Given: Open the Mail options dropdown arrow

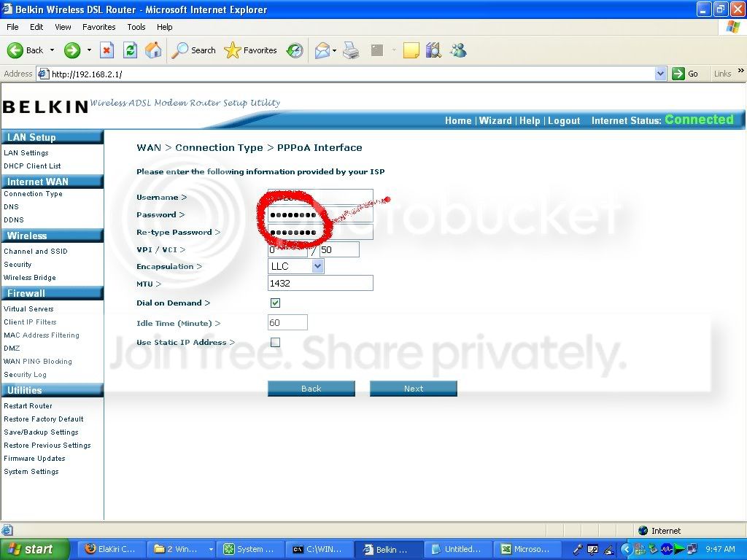Looking at the screenshot, I should point(334,50).
